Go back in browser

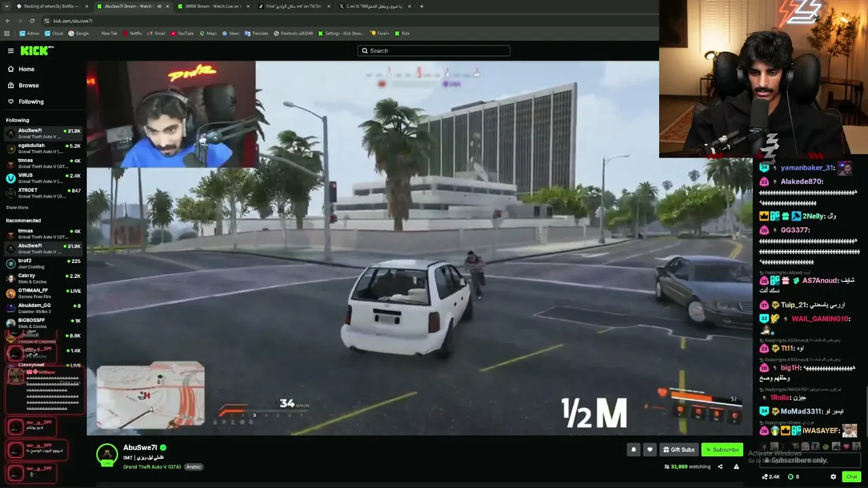pos(7,21)
